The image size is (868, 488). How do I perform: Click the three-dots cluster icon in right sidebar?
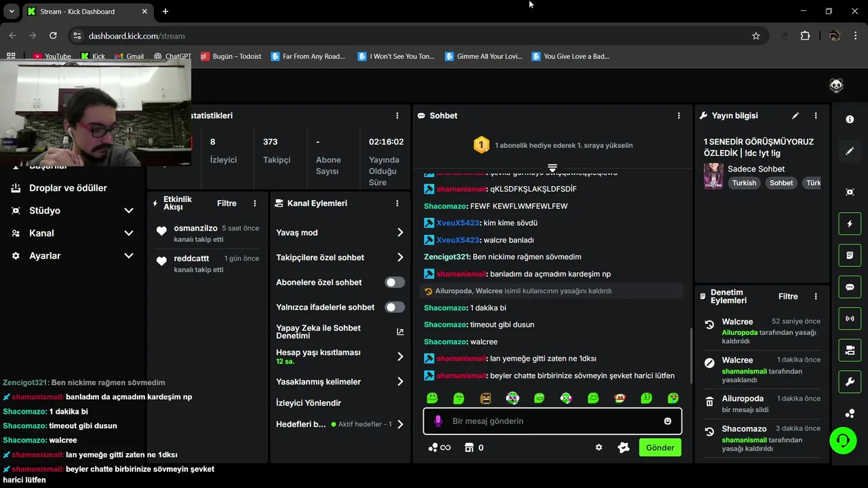pyautogui.click(x=850, y=413)
